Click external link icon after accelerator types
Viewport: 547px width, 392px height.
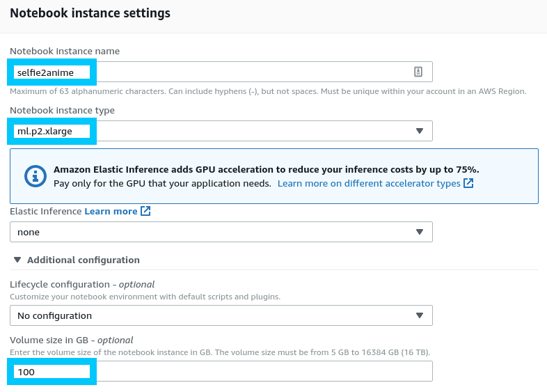pos(468,183)
